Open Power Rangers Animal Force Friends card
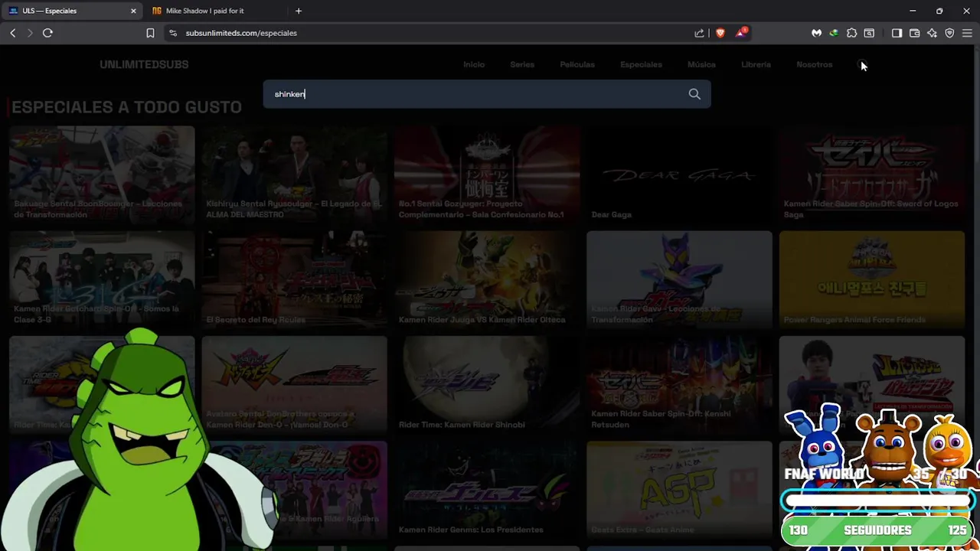This screenshot has height=551, width=980. point(871,280)
